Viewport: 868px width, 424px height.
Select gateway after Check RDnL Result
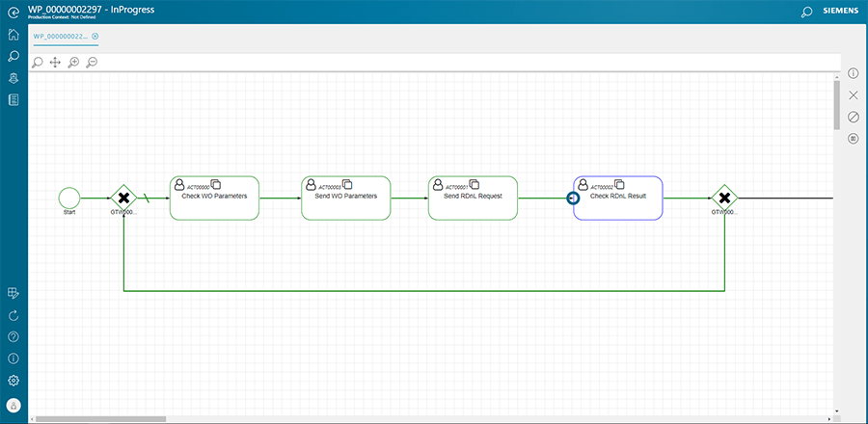coord(724,198)
